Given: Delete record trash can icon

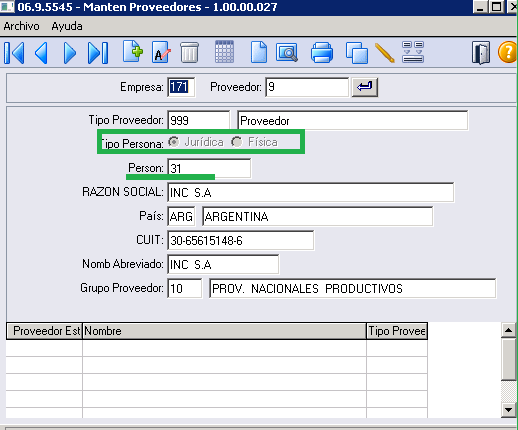Looking at the screenshot, I should pyautogui.click(x=189, y=53).
